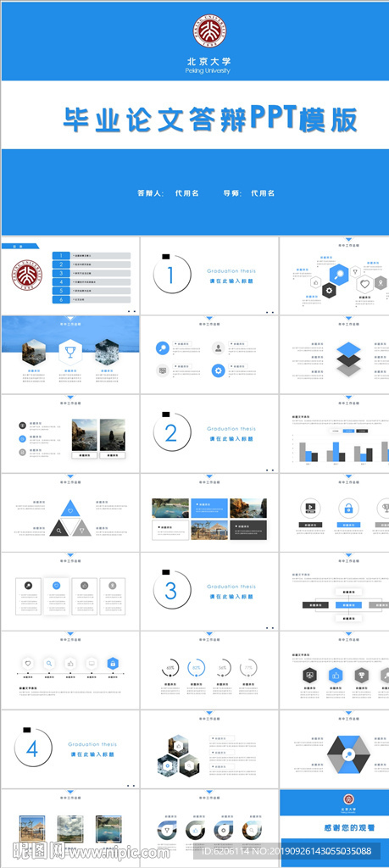Screen dimensions: 389x868
Task: Select agenda item number 1 in the contents slide
Action: [x=92, y=256]
